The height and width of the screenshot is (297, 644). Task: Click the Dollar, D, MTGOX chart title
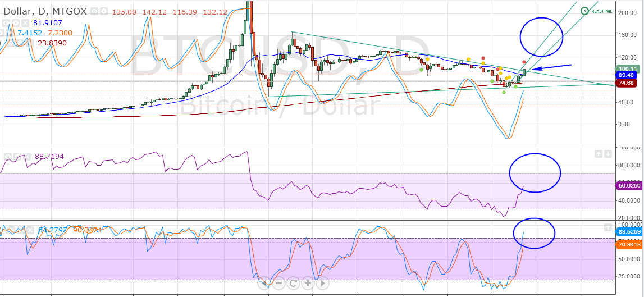point(45,11)
